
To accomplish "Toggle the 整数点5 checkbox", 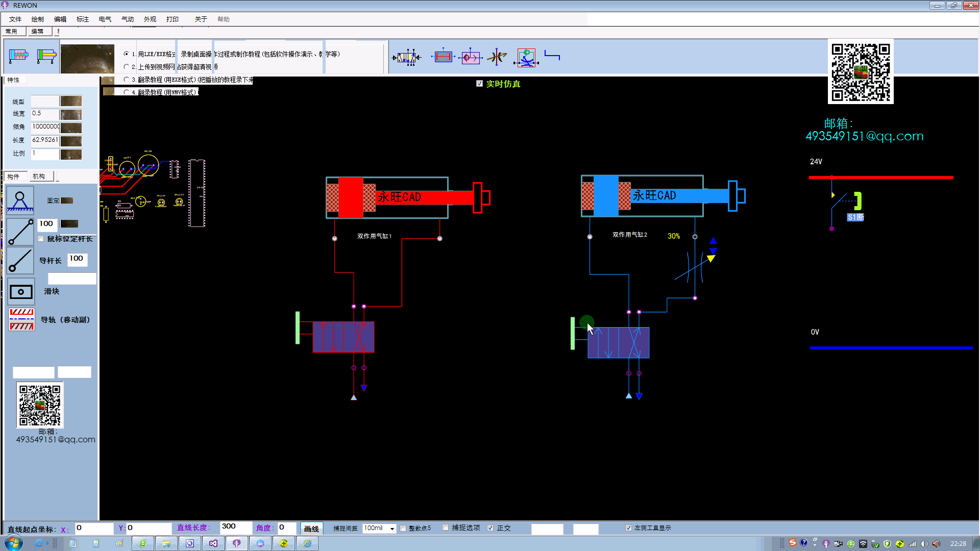I will click(403, 528).
